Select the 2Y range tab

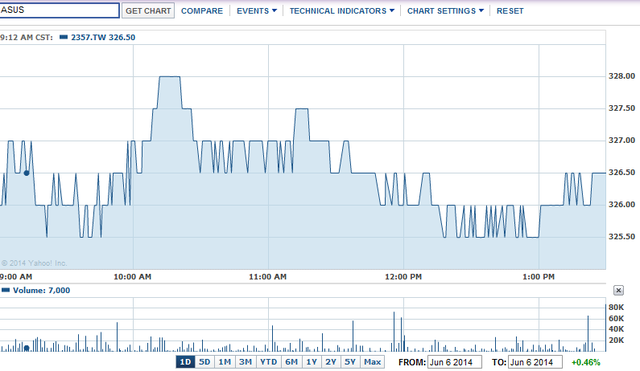coord(331,362)
